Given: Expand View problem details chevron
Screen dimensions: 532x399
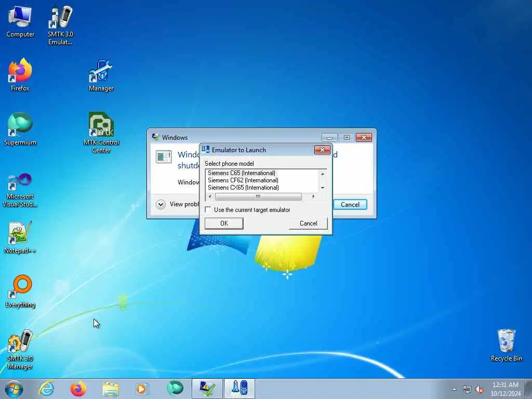Looking at the screenshot, I should 161,204.
